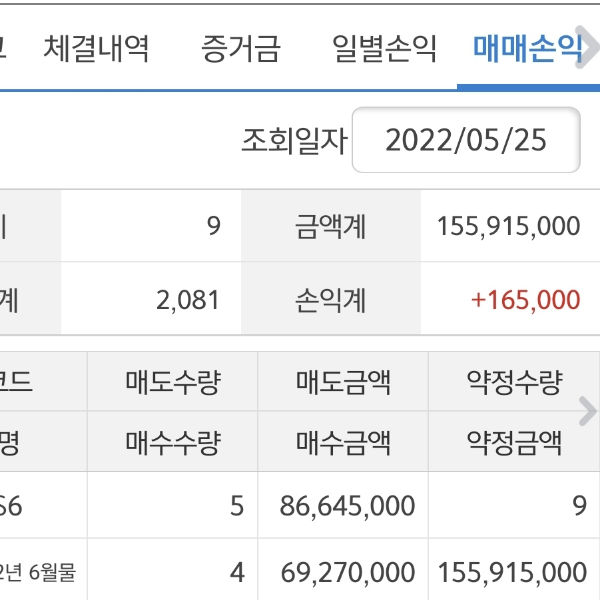Select the 약정수량 column header
Image resolution: width=600 pixels, height=600 pixels.
(x=514, y=381)
